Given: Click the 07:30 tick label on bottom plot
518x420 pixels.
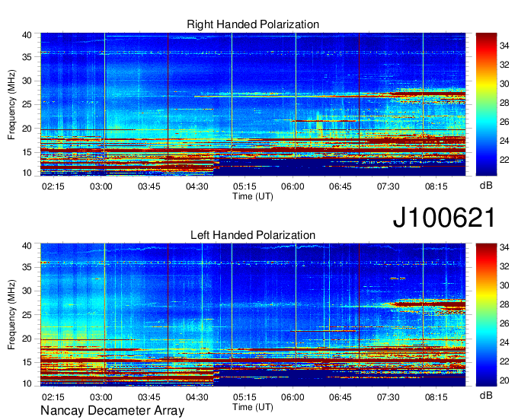Looking at the screenshot, I should pos(388,397).
